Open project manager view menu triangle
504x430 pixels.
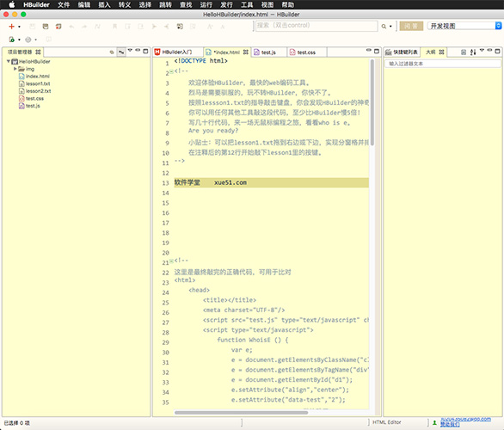pos(130,51)
